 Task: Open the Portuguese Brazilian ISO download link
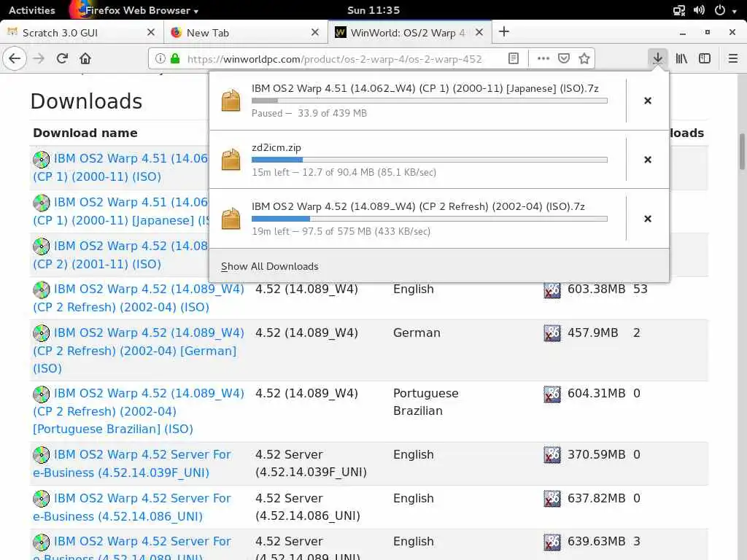pyautogui.click(x=138, y=411)
